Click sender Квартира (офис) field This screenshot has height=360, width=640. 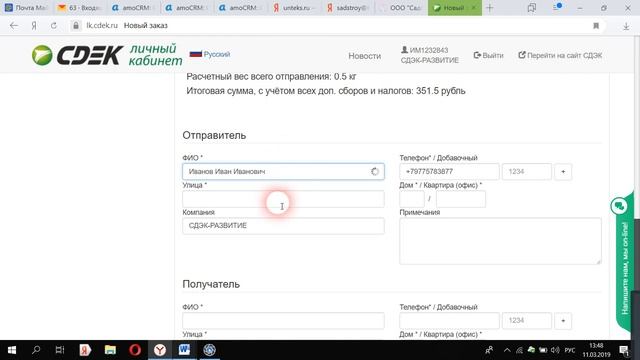pyautogui.click(x=460, y=199)
